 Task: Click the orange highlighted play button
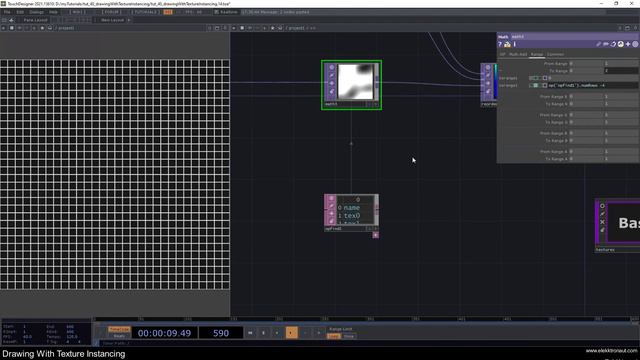click(291, 333)
